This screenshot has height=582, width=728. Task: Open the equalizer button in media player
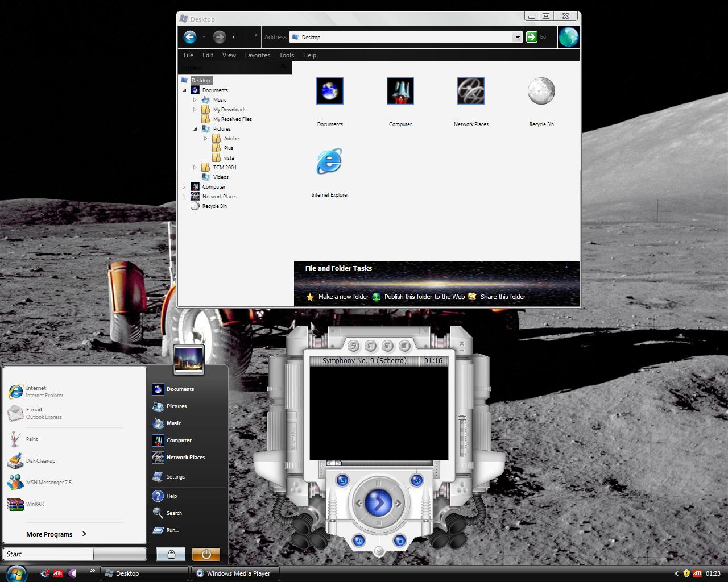tap(359, 541)
